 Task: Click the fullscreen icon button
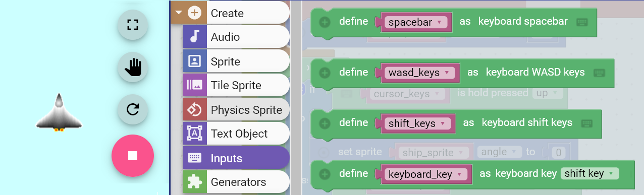[133, 25]
